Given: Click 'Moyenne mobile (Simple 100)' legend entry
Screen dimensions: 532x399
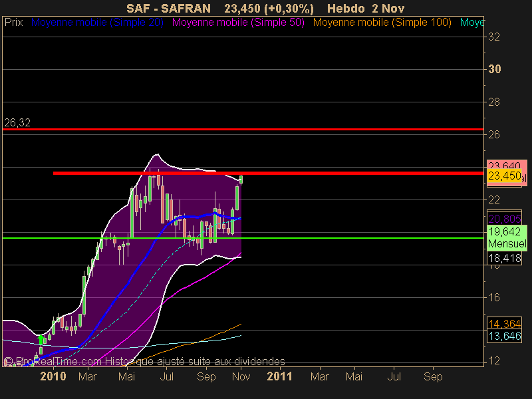Looking at the screenshot, I should click(382, 23).
